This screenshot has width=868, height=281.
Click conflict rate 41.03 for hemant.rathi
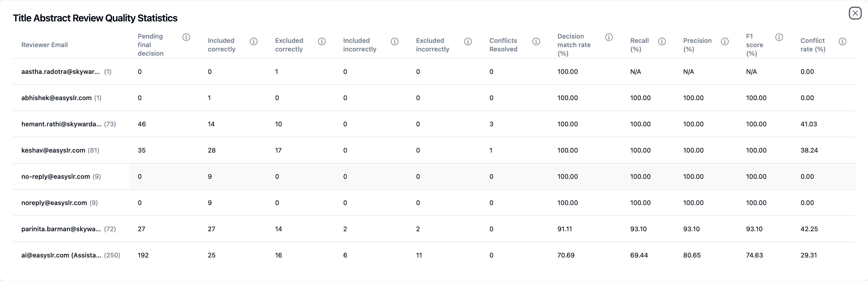(x=809, y=124)
